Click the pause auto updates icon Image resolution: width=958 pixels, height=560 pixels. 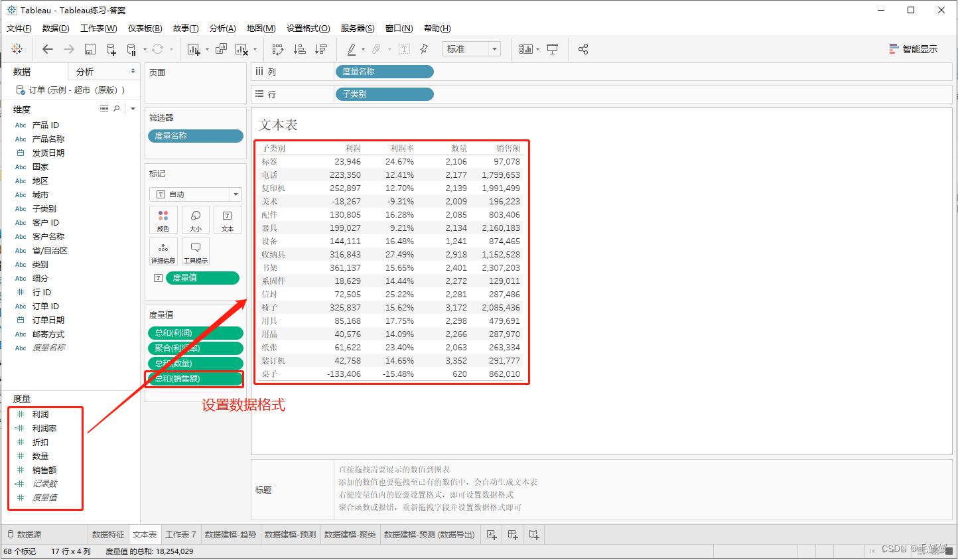tap(131, 49)
